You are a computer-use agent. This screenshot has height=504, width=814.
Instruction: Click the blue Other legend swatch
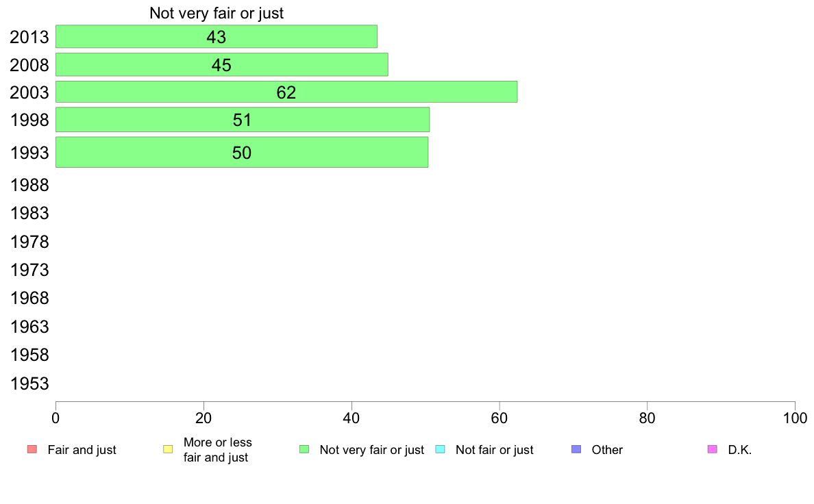click(x=576, y=449)
